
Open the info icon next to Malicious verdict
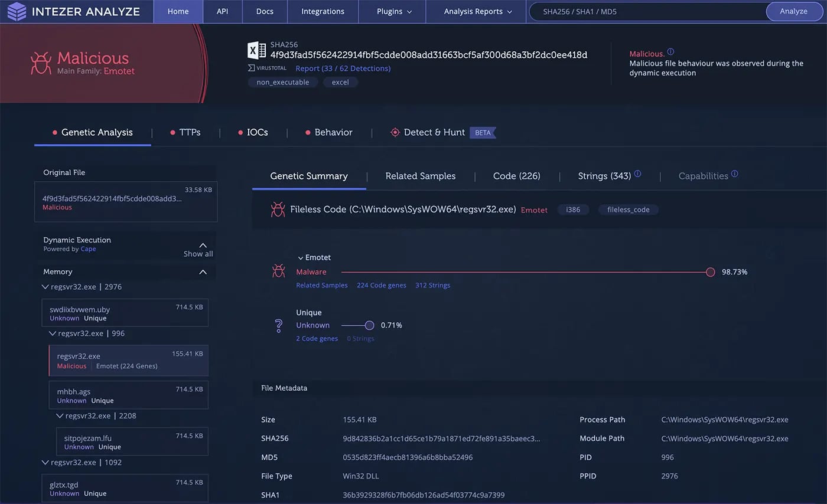coord(670,52)
